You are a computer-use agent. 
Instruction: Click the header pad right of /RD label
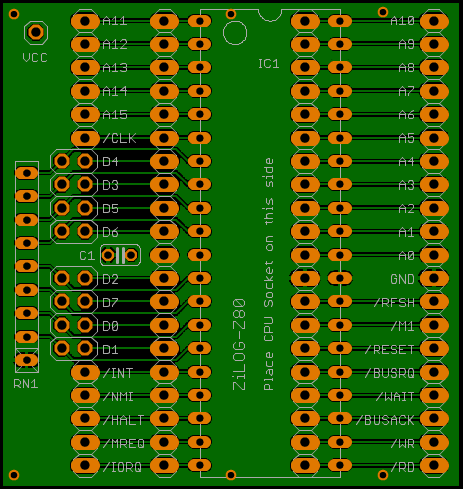click(x=434, y=465)
